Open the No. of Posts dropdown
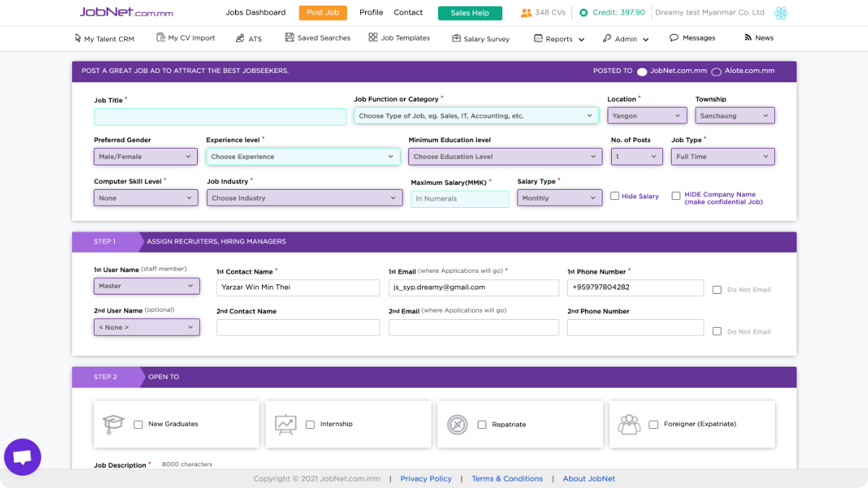Image resolution: width=868 pixels, height=488 pixels. tap(637, 157)
